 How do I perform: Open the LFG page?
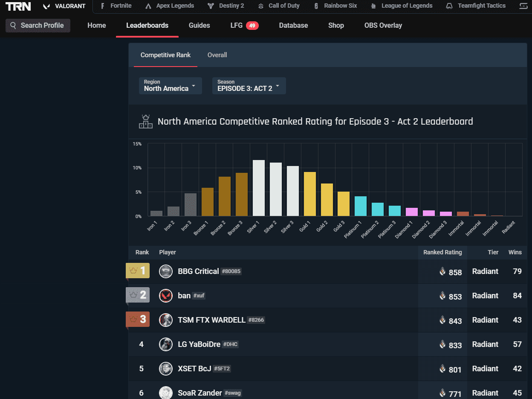click(237, 25)
